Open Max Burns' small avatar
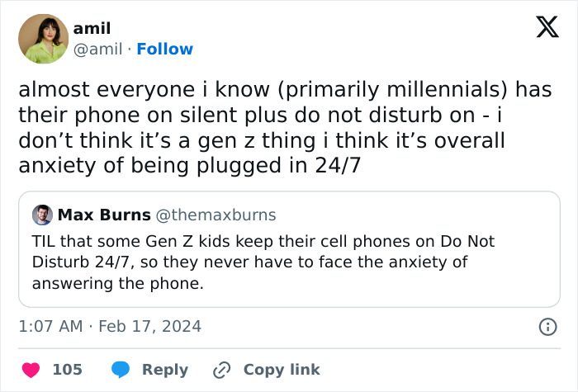The width and height of the screenshot is (578, 392). coord(42,215)
